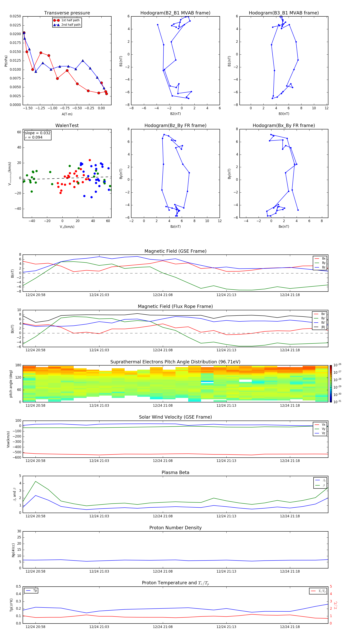This screenshot has height=644, width=351.
Task: Click the 'pitch angle (deg)' axis label
Action: point(11,384)
